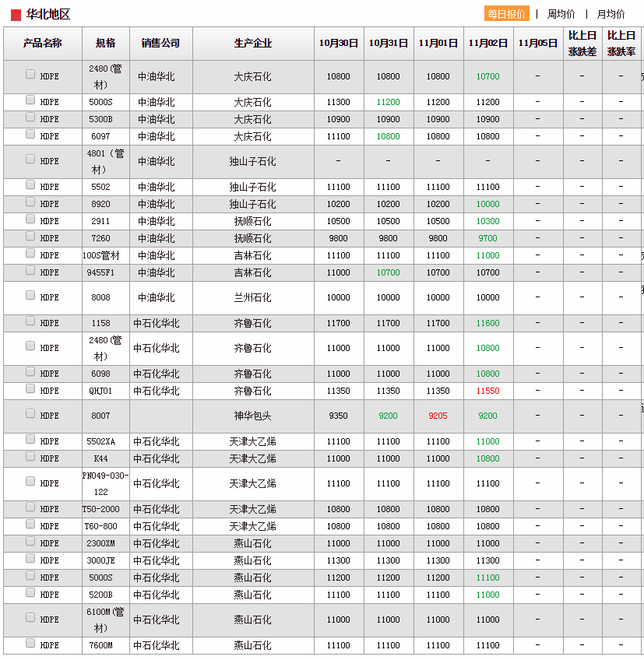The height and width of the screenshot is (660, 644).
Task: Click the 比上日涨跌差 column header
Action: click(x=582, y=44)
